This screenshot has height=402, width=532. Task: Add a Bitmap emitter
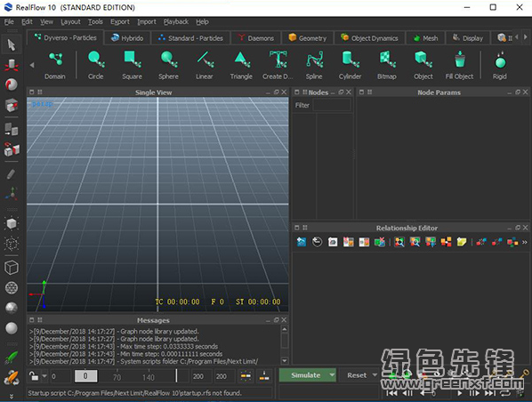coord(387,65)
